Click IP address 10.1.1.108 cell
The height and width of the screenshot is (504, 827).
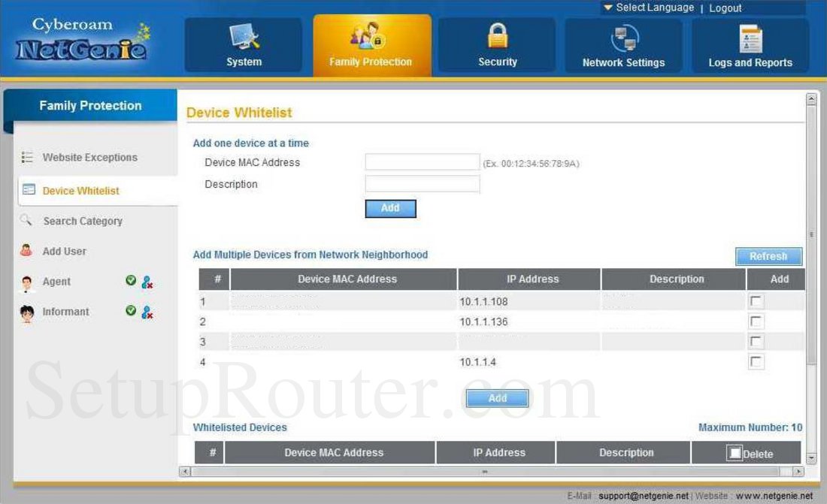click(529, 301)
